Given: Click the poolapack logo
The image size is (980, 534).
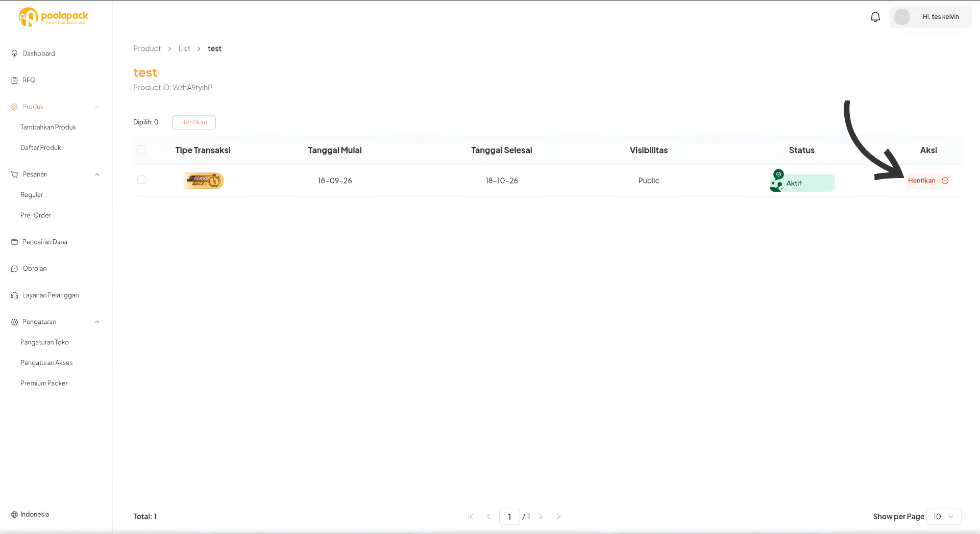Looking at the screenshot, I should tap(53, 17).
